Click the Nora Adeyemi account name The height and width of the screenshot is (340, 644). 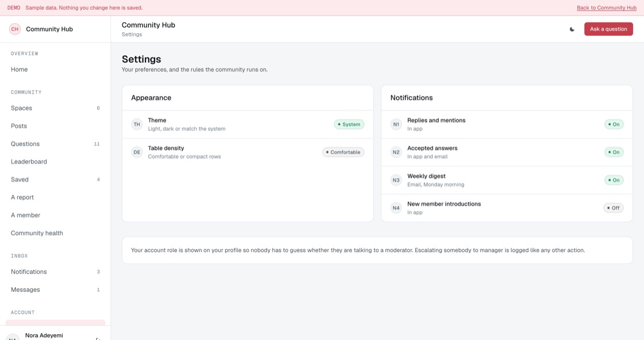(44, 335)
